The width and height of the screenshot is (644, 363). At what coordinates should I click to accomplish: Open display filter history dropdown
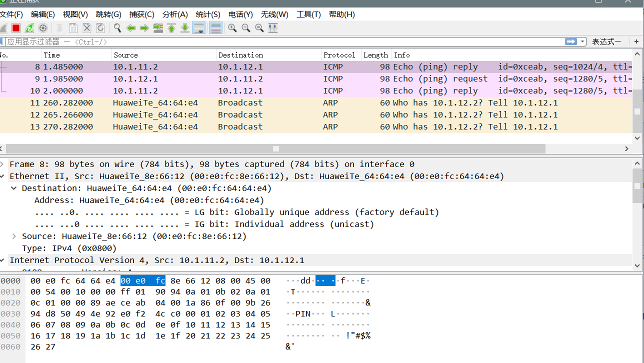[582, 42]
